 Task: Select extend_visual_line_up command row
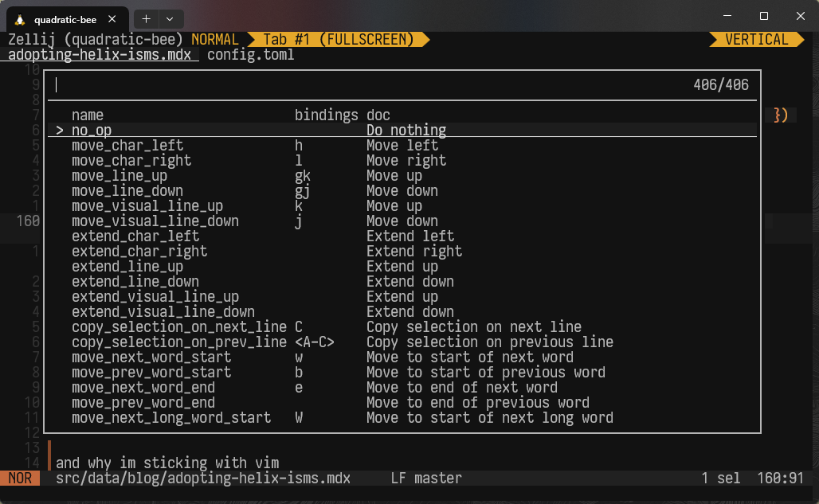(402, 296)
